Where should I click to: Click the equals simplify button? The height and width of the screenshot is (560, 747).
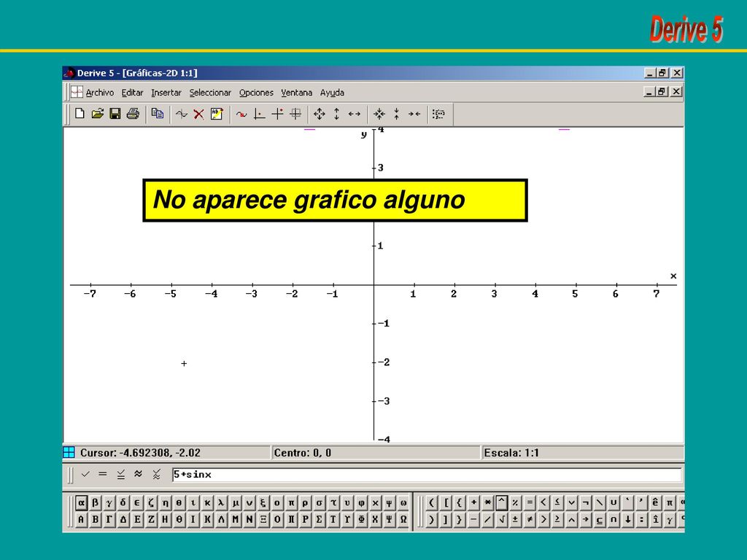click(103, 474)
